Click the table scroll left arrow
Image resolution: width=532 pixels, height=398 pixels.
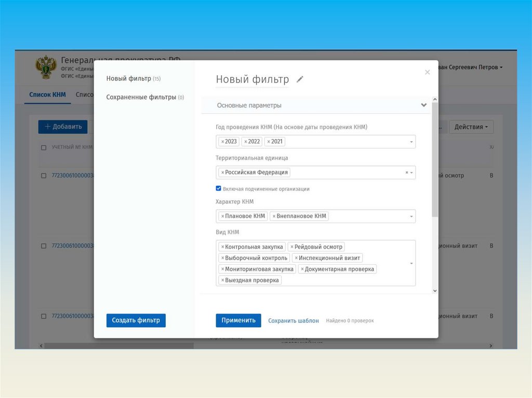point(41,346)
